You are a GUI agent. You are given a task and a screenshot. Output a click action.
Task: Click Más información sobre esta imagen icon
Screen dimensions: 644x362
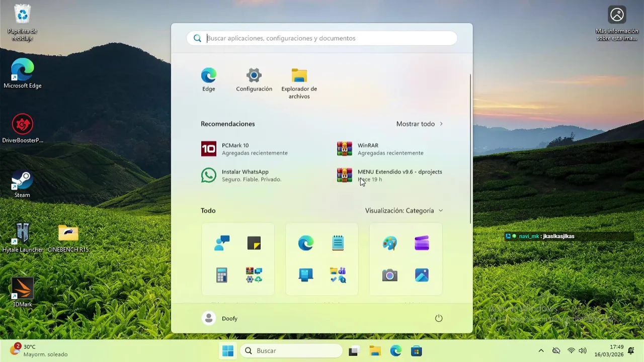(617, 23)
